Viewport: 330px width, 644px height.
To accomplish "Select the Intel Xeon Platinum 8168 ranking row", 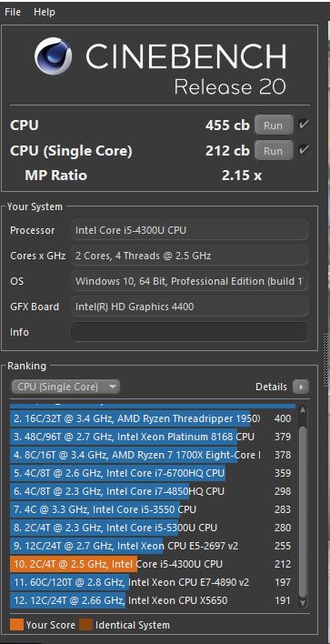I will click(x=152, y=437).
